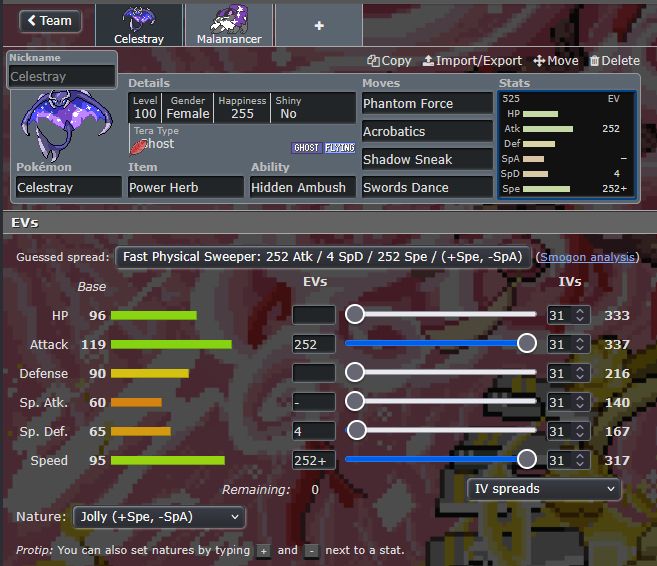The height and width of the screenshot is (566, 657).
Task: Click the Copy icon button
Action: click(x=389, y=61)
